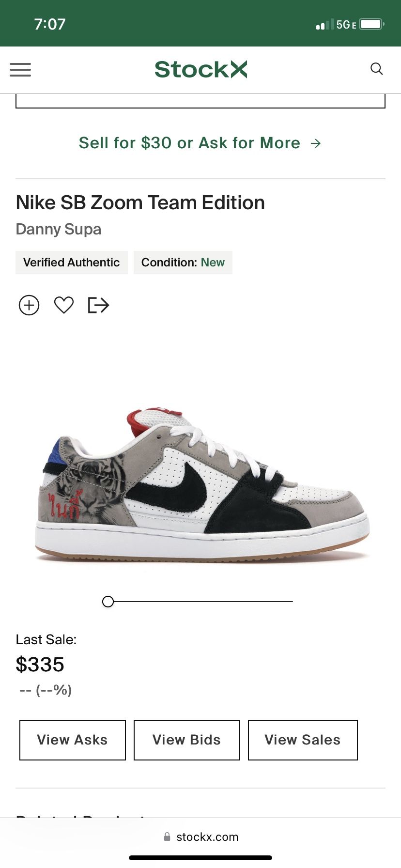This screenshot has height=868, width=401.
Task: Open View Bids
Action: 187,740
